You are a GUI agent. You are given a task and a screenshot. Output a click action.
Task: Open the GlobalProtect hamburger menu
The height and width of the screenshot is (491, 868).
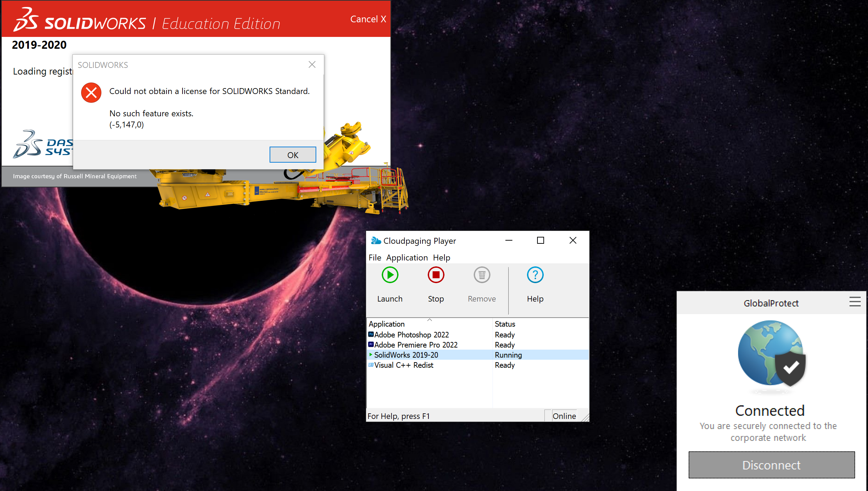tap(855, 302)
